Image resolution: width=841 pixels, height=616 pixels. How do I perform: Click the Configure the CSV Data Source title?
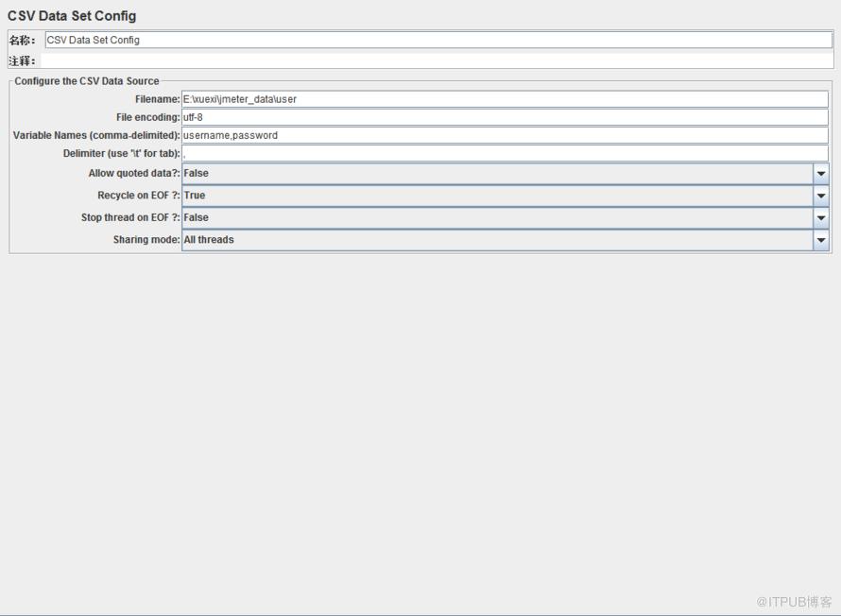click(87, 81)
